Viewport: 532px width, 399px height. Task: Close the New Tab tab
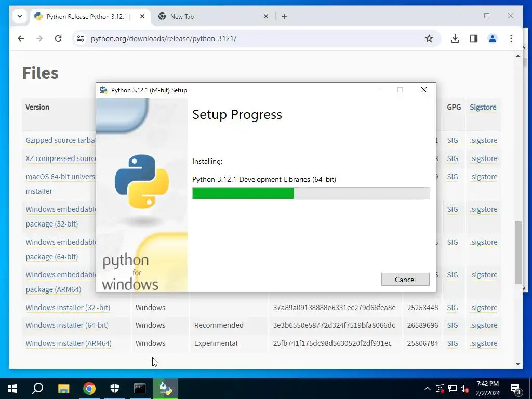point(266,16)
